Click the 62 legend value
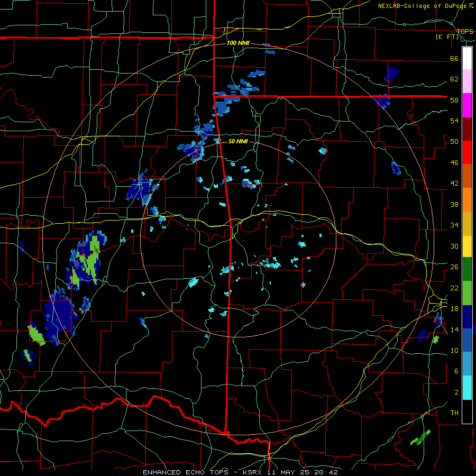The height and width of the screenshot is (476, 476). [454, 79]
